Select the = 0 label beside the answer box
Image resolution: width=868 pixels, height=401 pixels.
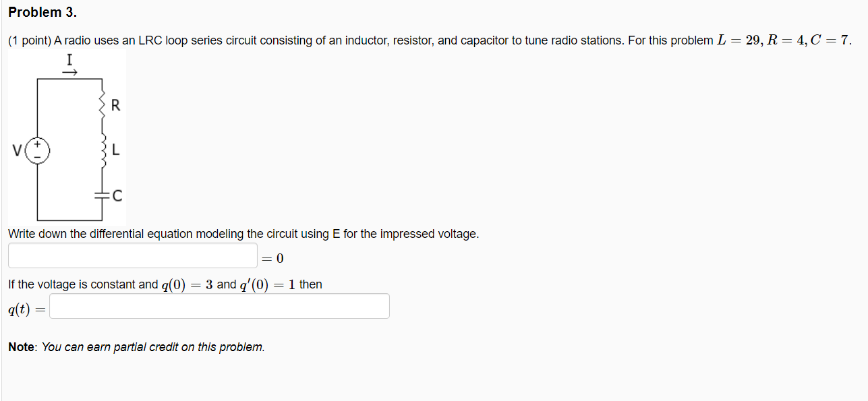pos(272,257)
